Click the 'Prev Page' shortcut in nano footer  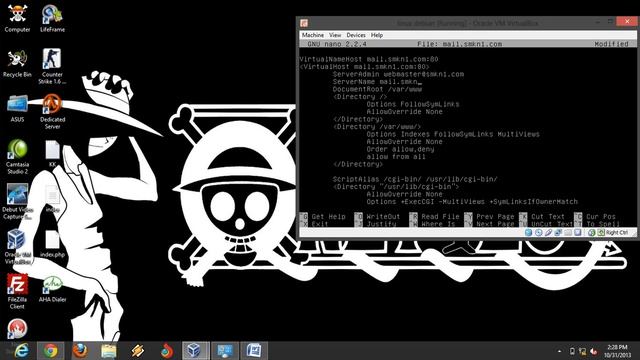tap(489, 217)
